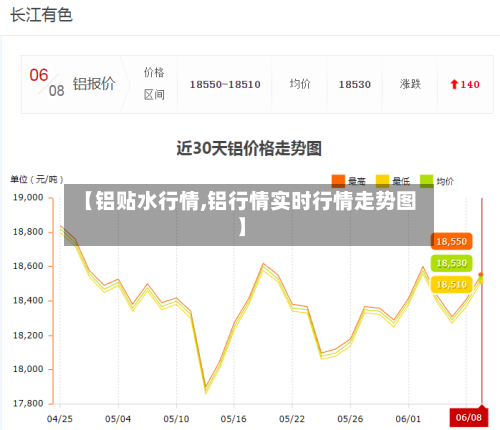Click the 铝报价 label
The width and height of the screenshot is (500, 430).
pos(94,84)
